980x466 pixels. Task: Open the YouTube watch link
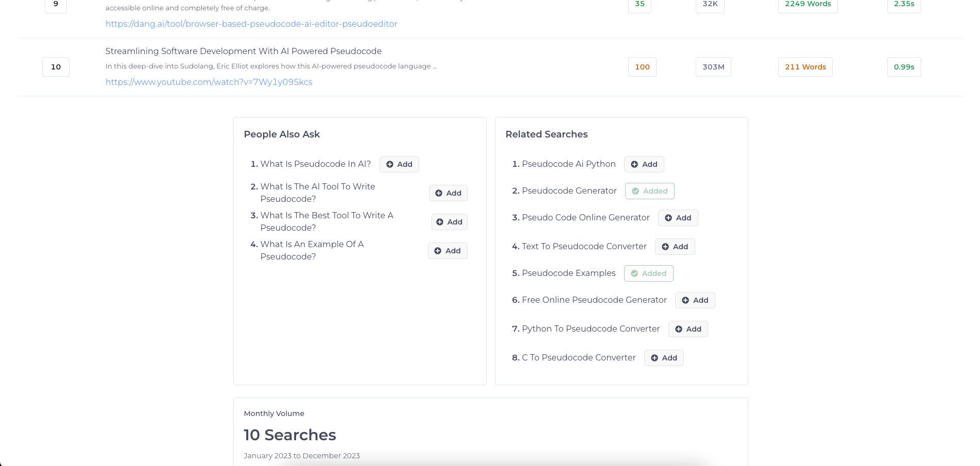click(209, 82)
